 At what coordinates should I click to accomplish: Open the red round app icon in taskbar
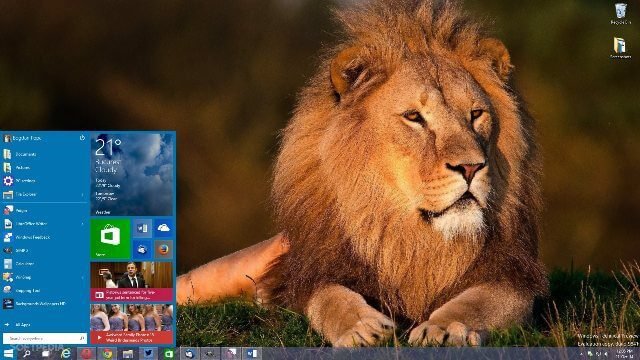click(87, 353)
